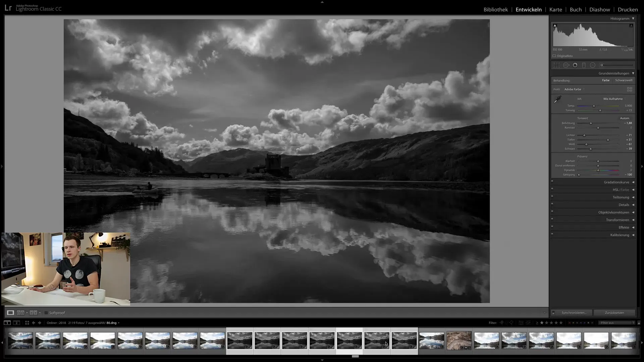This screenshot has width=644, height=362.
Task: Toggle the Details panel on/off switch
Action: click(x=552, y=204)
